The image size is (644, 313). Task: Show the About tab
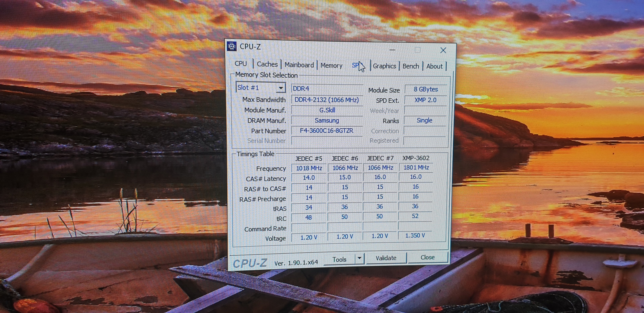pyautogui.click(x=434, y=67)
